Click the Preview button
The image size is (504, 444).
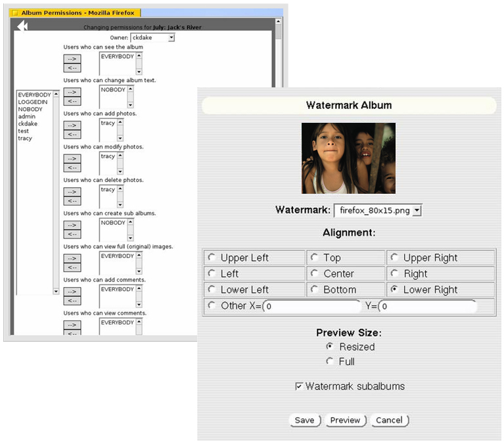pos(346,420)
